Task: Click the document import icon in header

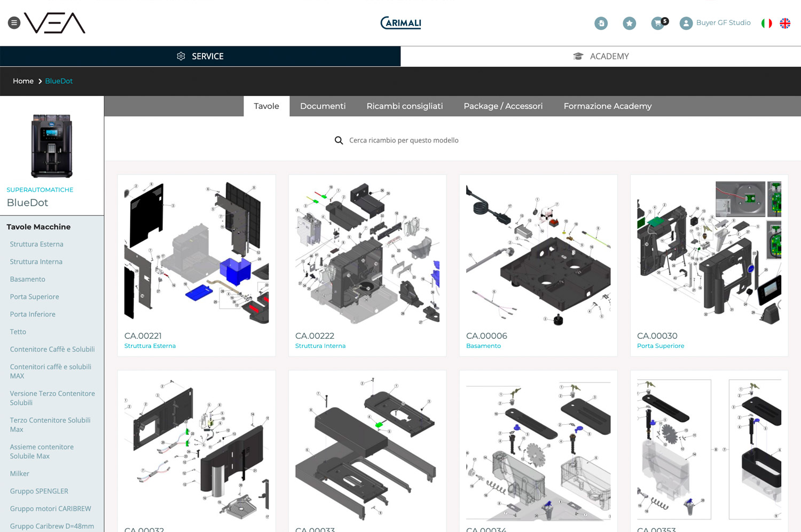Action: (601, 23)
